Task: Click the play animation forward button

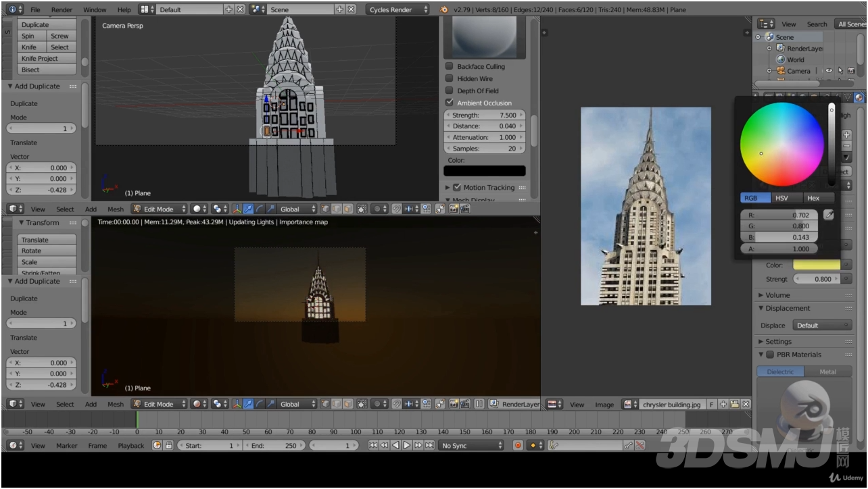Action: pos(407,446)
